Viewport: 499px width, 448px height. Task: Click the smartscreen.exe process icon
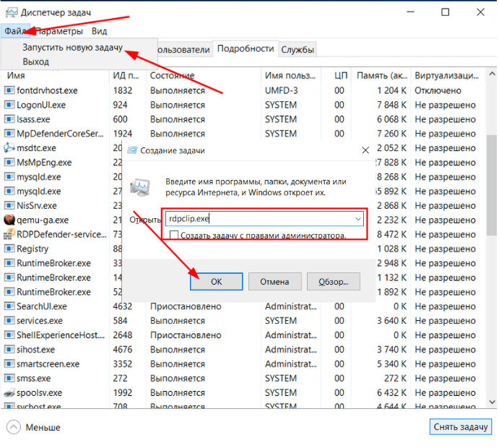9,364
